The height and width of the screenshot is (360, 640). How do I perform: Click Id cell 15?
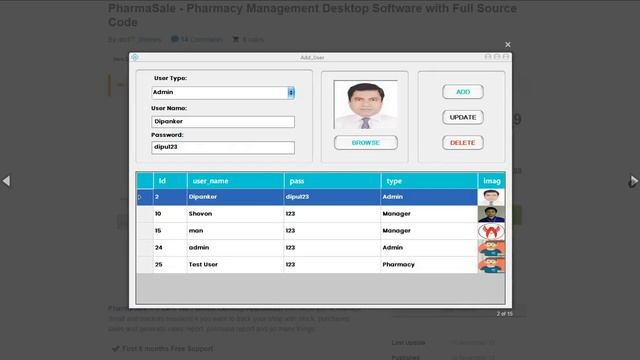coord(170,231)
